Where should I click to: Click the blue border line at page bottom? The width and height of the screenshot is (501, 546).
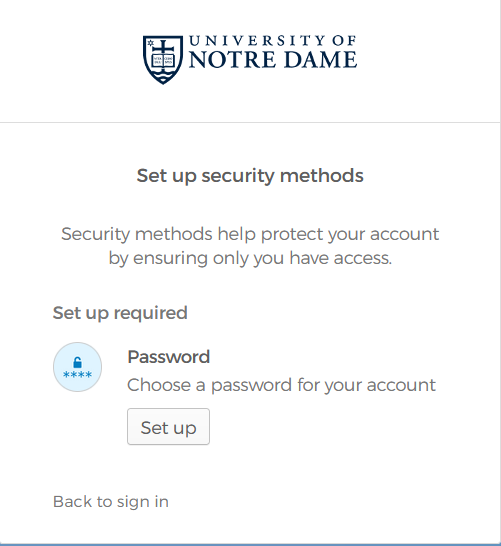tap(250, 545)
